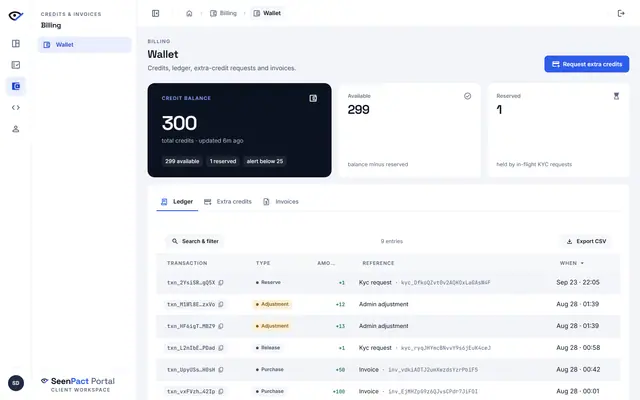The width and height of the screenshot is (640, 400).
Task: Switch to the Ledger tab
Action: (177, 202)
